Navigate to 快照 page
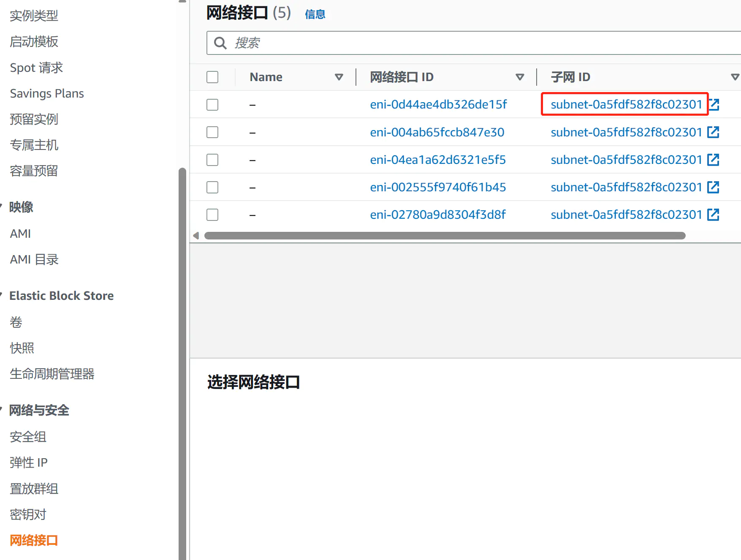Image resolution: width=741 pixels, height=560 pixels. 22,348
